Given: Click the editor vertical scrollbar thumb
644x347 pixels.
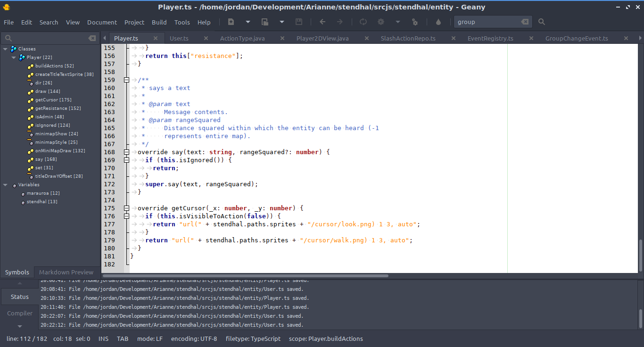Looking at the screenshot, I should (641, 255).
